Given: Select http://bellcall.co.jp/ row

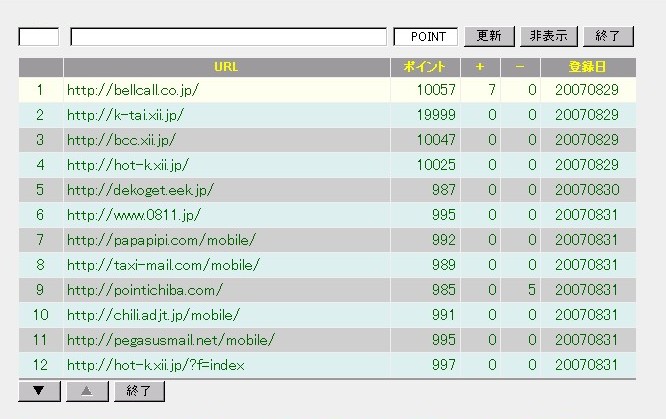Looking at the screenshot, I should pos(327,90).
